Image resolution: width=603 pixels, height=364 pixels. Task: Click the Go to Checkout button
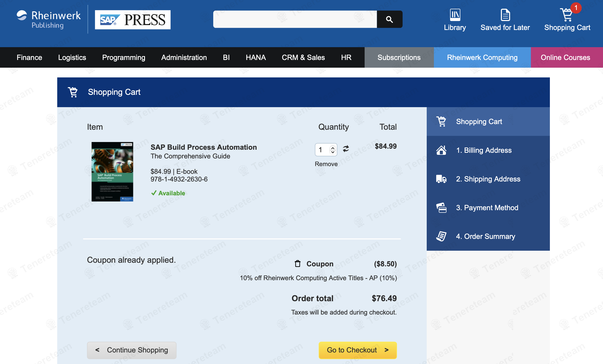(x=357, y=350)
